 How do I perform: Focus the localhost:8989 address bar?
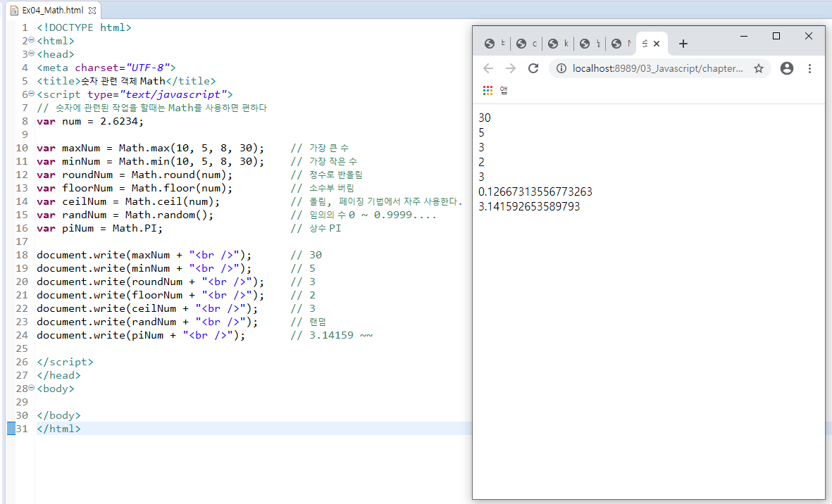click(x=658, y=68)
